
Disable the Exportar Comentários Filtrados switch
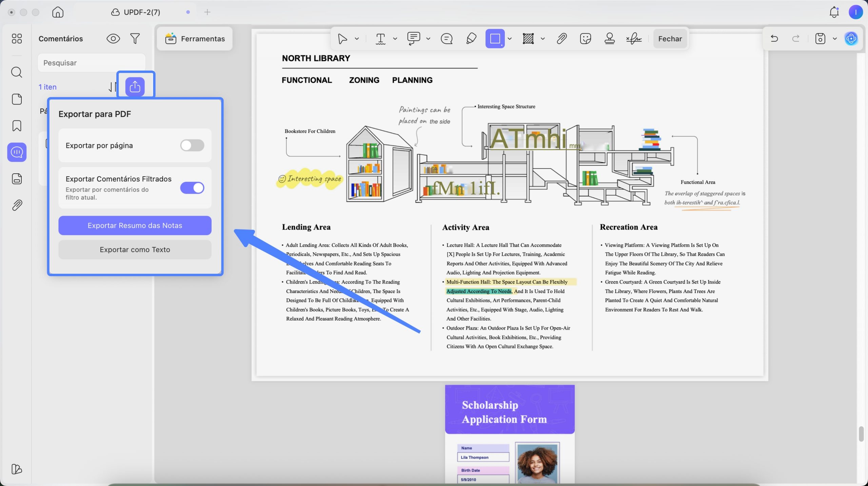coord(192,188)
